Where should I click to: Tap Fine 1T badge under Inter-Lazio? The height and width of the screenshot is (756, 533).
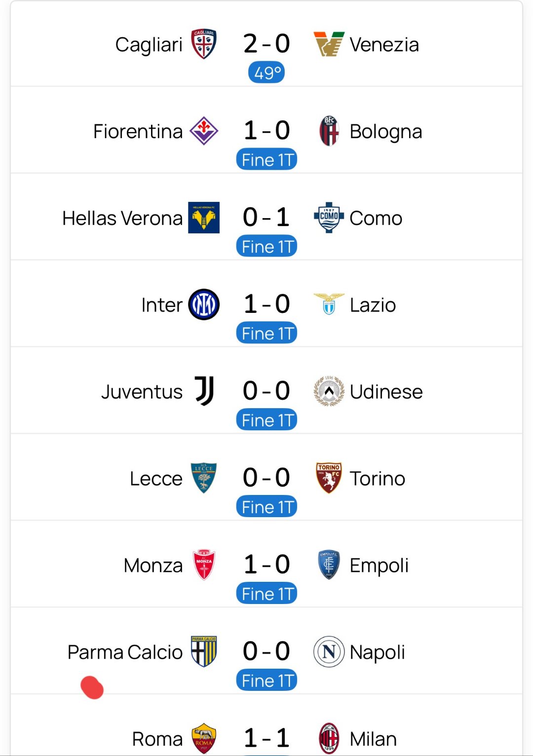(266, 333)
